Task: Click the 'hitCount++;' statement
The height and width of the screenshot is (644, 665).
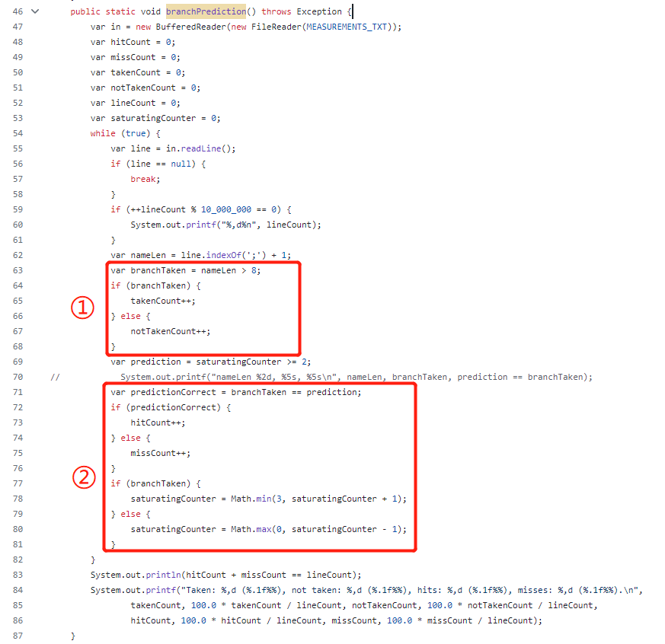Action: [x=158, y=422]
